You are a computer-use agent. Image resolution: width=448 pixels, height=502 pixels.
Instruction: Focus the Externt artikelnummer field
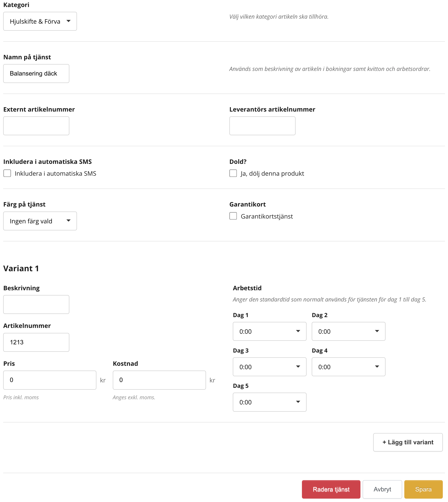click(36, 126)
